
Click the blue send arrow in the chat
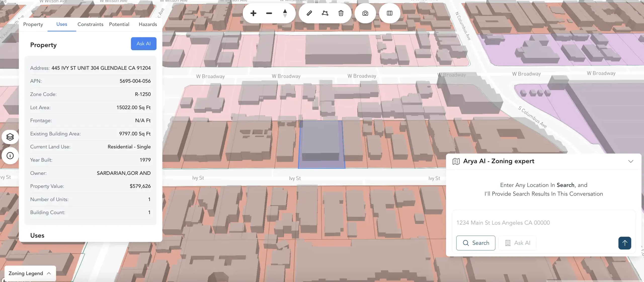(625, 243)
